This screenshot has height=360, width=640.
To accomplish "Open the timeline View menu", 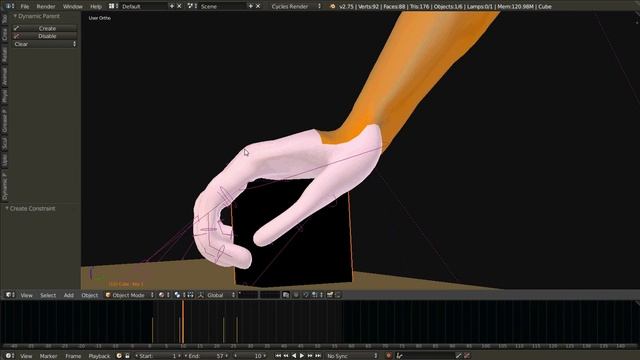I will 26,356.
